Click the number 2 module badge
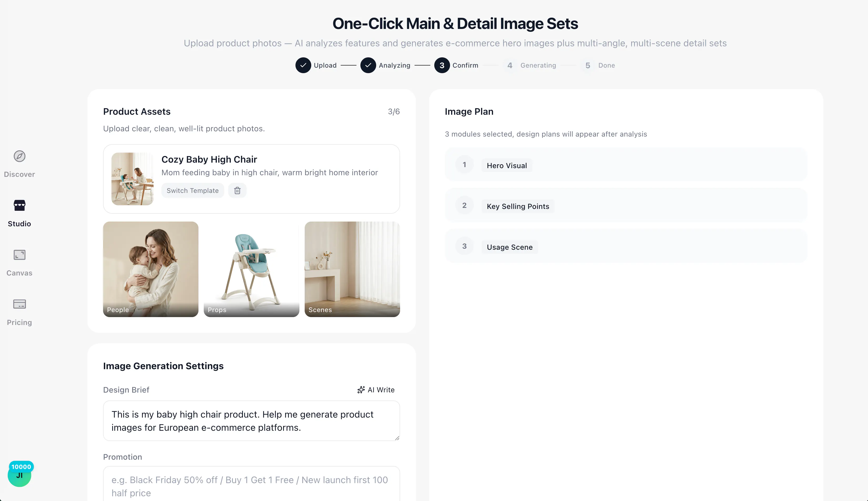Screen dimensions: 868x501 464,206
